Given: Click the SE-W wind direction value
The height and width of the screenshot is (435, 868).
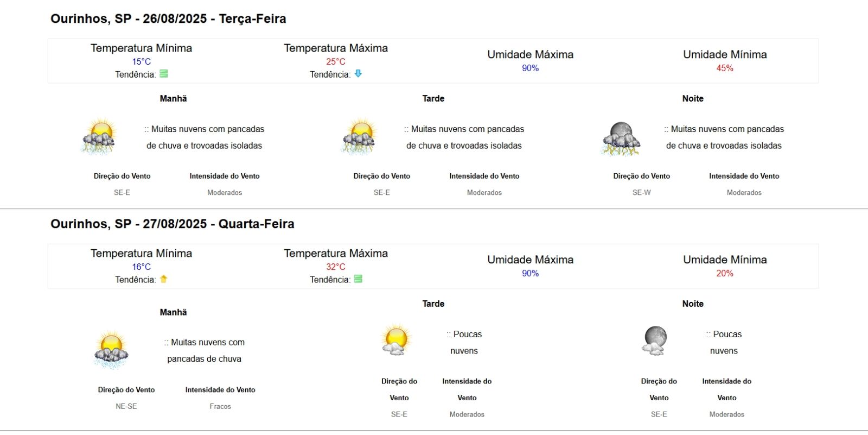Looking at the screenshot, I should (x=641, y=192).
